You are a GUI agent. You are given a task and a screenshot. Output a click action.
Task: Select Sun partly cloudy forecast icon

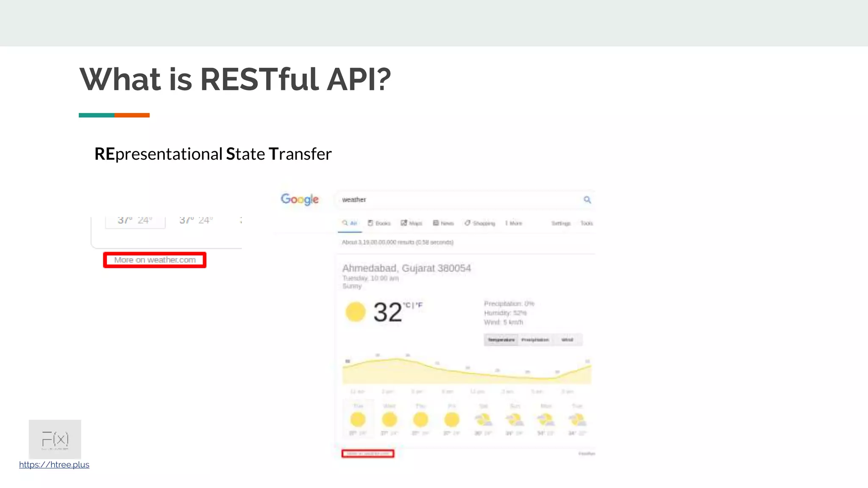(515, 420)
